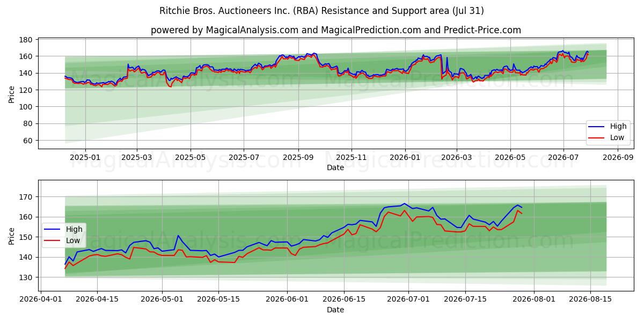Click the 'Date' axis label under bottom chart
The height and width of the screenshot is (322, 644).
335,310
